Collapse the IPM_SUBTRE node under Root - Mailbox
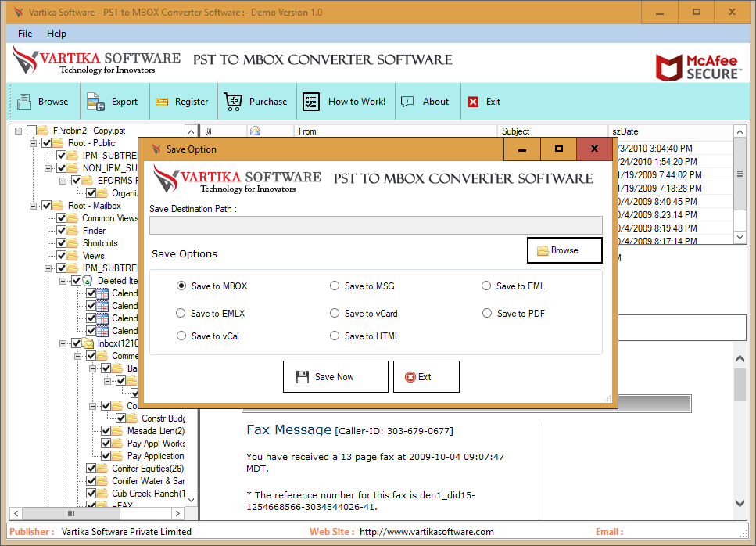Image resolution: width=756 pixels, height=546 pixels. (48, 268)
